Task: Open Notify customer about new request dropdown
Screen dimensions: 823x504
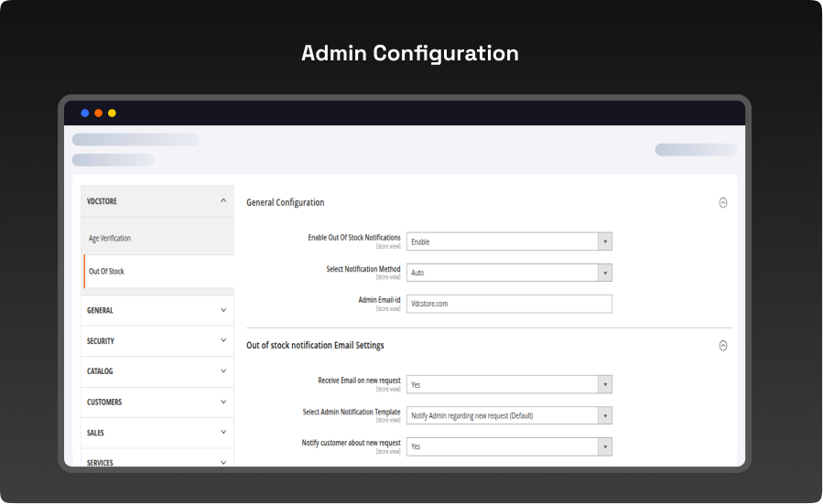Action: pos(509,446)
